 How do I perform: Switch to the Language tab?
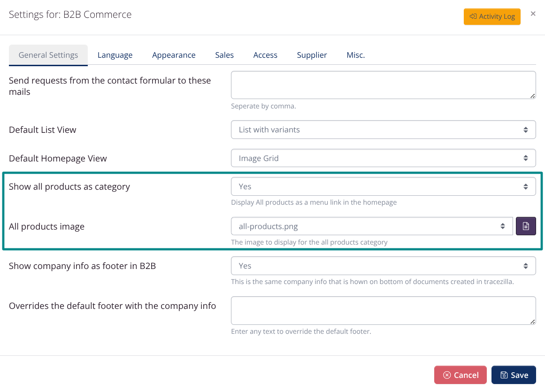point(115,55)
